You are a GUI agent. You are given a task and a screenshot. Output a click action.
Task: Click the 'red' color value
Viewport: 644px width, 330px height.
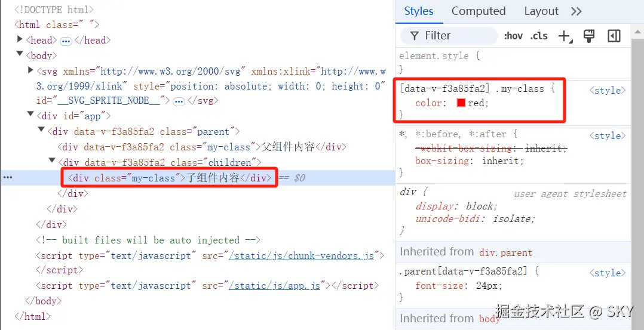[476, 103]
